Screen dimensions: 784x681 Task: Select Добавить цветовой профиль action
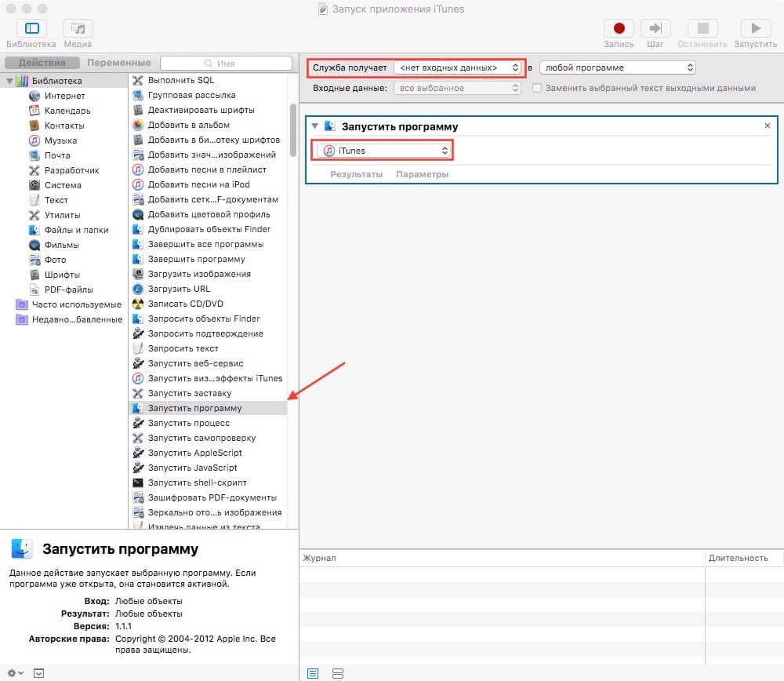208,214
